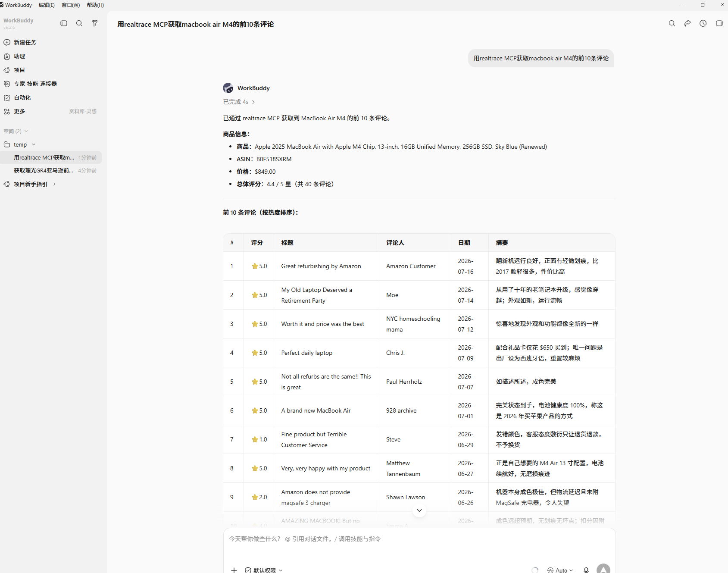728x573 pixels.
Task: Minimize the WorkBuddy window
Action: tap(683, 5)
